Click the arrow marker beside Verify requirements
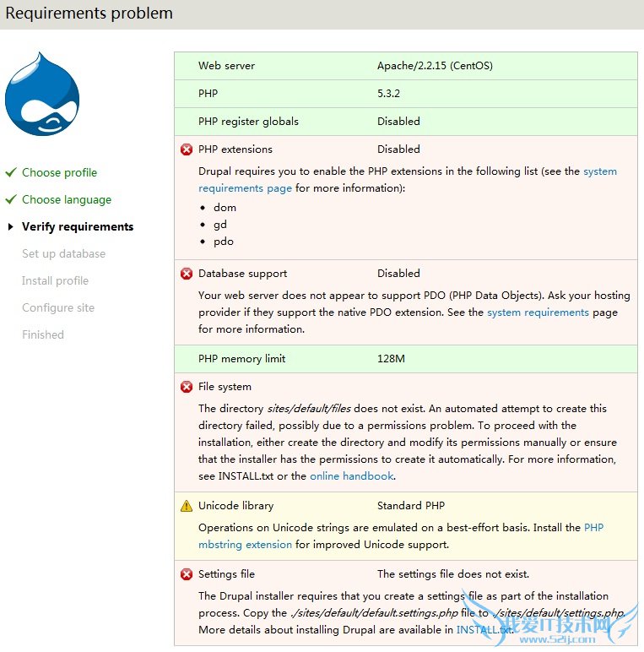The width and height of the screenshot is (644, 652). (x=11, y=226)
